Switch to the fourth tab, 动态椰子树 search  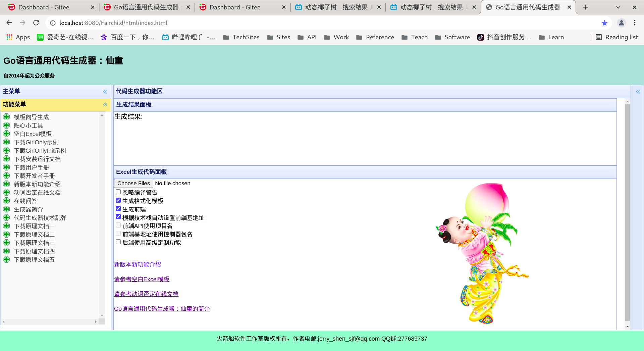pos(337,7)
